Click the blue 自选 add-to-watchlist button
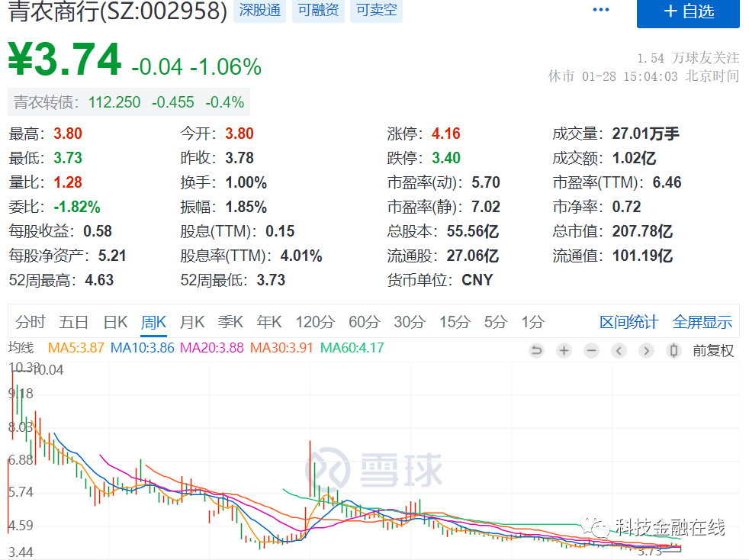 tap(687, 14)
